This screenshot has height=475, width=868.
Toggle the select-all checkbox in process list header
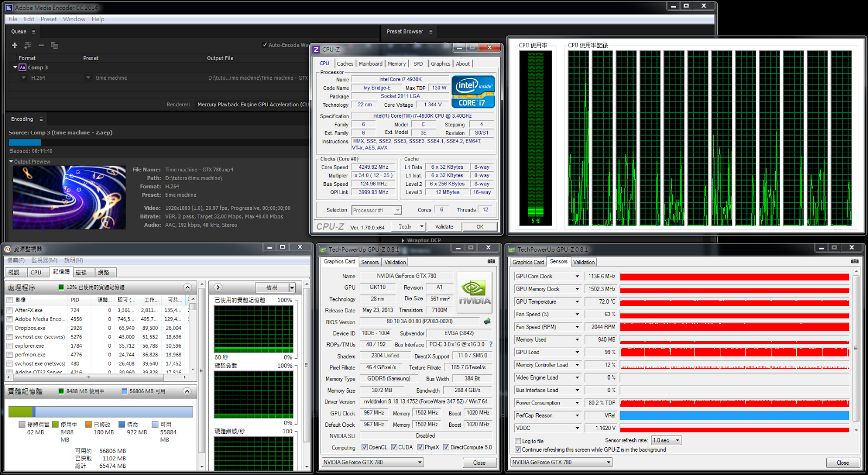(x=10, y=300)
